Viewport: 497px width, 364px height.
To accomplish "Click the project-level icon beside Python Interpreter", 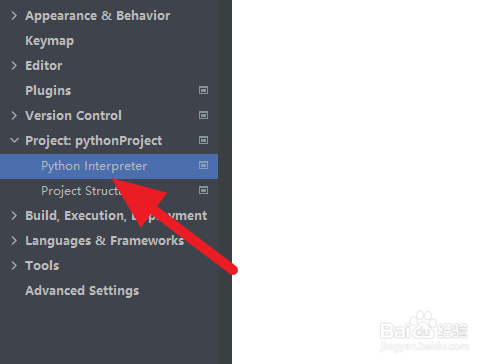I will [203, 165].
